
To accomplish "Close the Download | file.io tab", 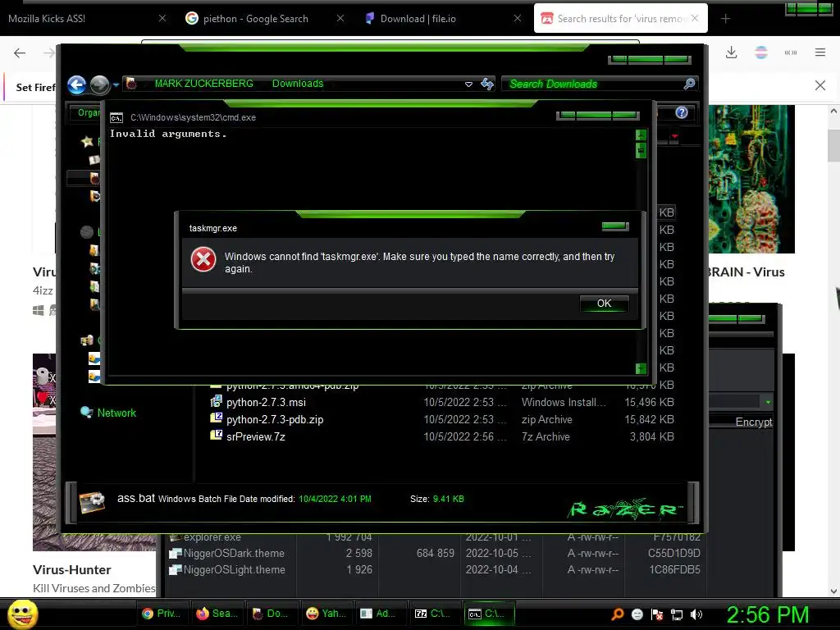I will (517, 18).
